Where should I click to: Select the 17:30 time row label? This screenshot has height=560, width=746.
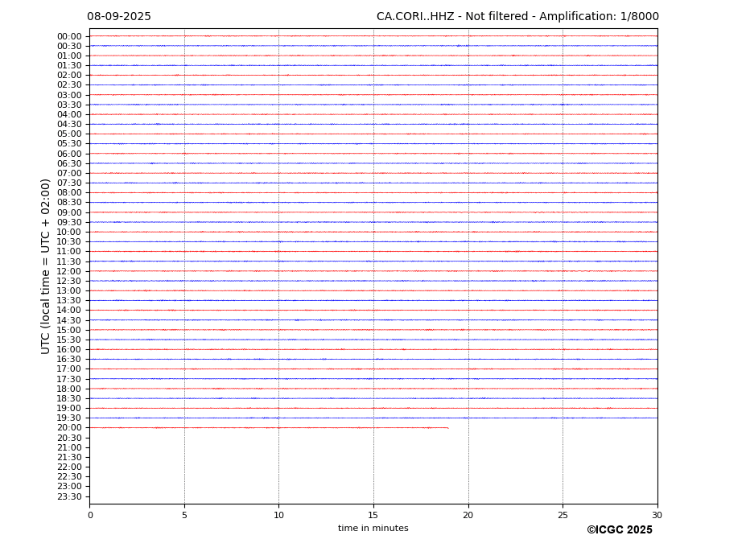[69, 379]
